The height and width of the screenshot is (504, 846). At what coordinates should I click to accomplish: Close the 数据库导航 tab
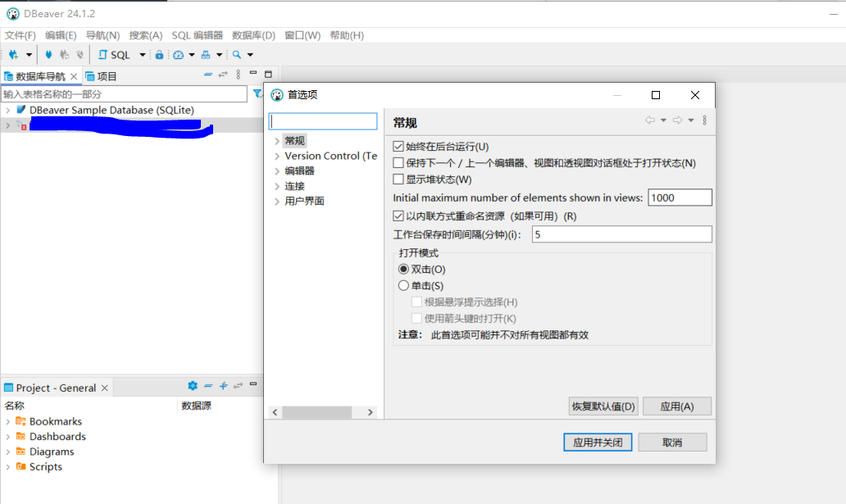pos(74,77)
